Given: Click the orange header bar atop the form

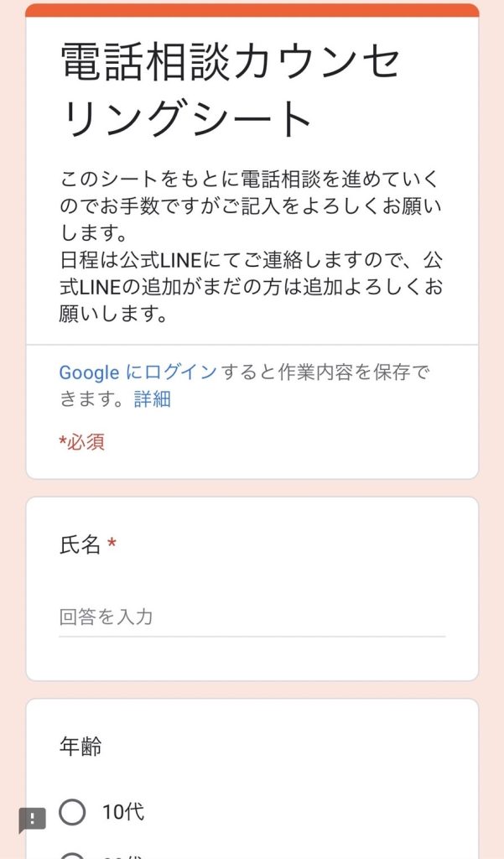Looking at the screenshot, I should tap(252, 10).
